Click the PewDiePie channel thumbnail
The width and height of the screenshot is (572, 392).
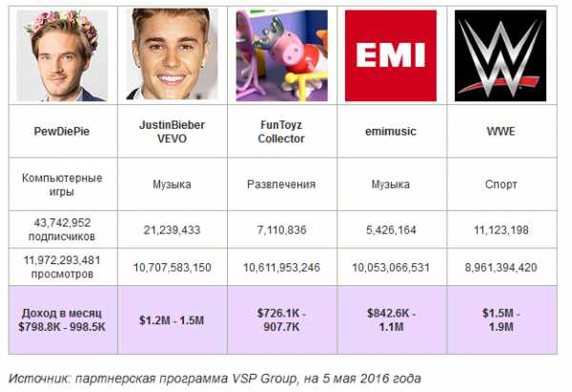pos(62,55)
